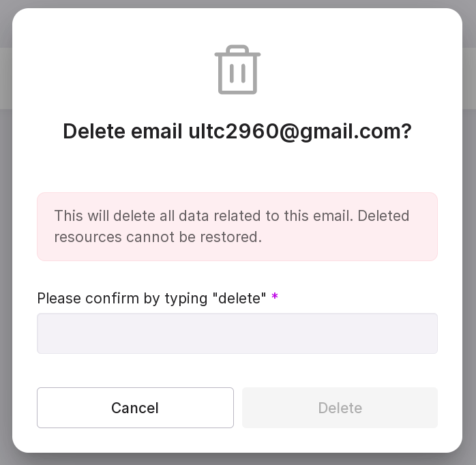
Task: Click "resources cannot be restored" warning text
Action: (x=158, y=237)
